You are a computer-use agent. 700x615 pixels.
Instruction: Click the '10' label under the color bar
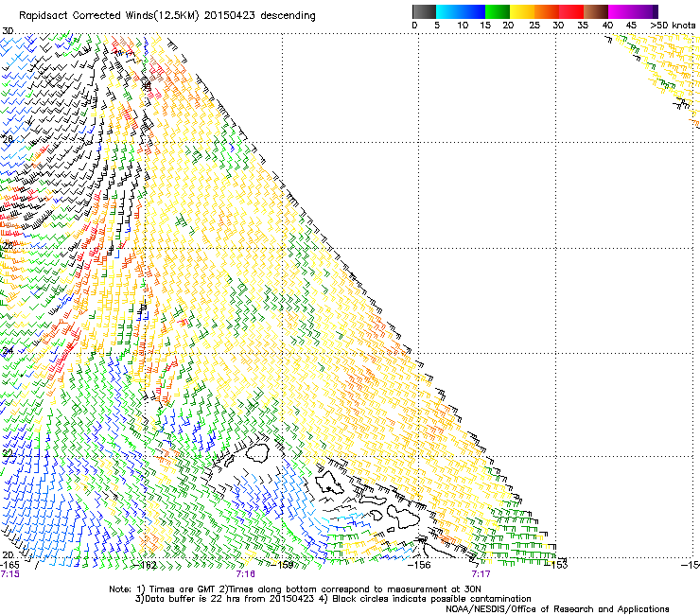[x=463, y=26]
